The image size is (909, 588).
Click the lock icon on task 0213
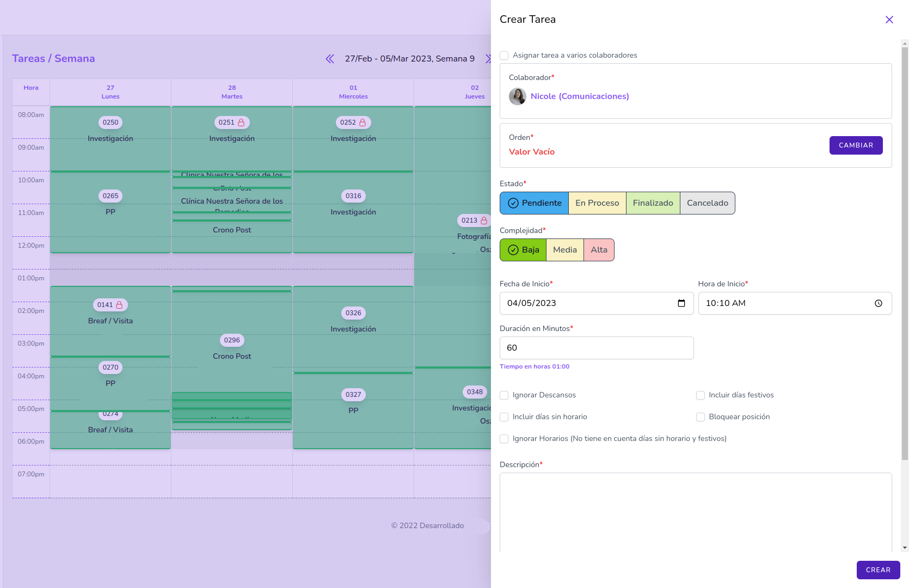click(483, 220)
